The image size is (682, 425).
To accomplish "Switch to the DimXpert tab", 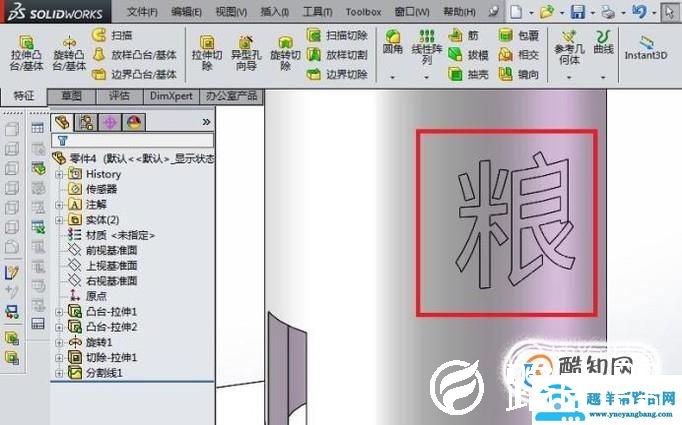I will (171, 96).
